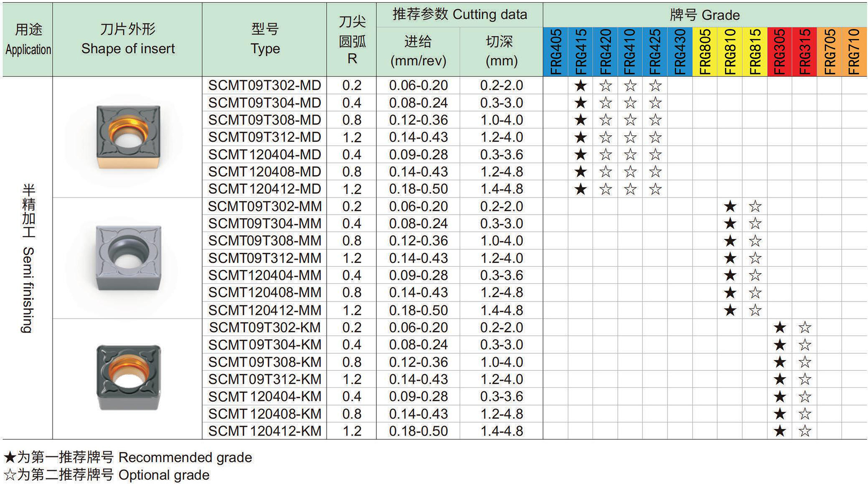Image resolution: width=868 pixels, height=484 pixels.
Task: Click the Type column header
Action: click(265, 39)
